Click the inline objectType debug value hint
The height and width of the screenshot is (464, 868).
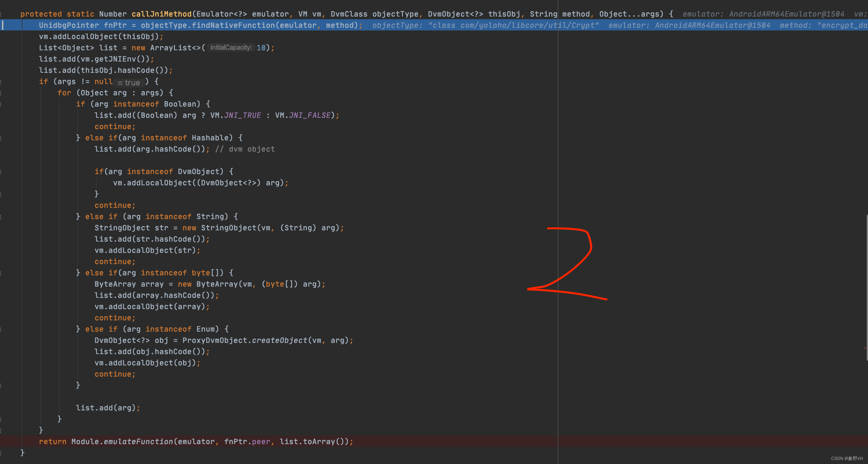coord(486,25)
